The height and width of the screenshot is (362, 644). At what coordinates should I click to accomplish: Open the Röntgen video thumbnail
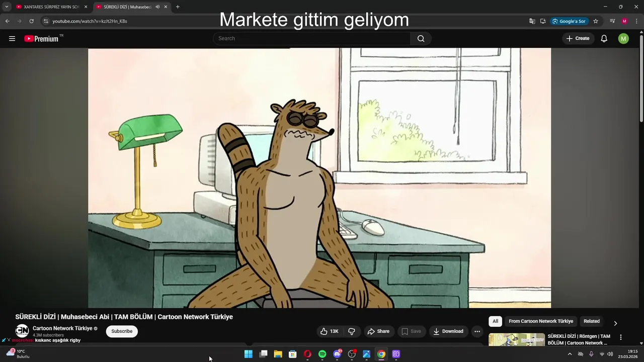(x=517, y=340)
